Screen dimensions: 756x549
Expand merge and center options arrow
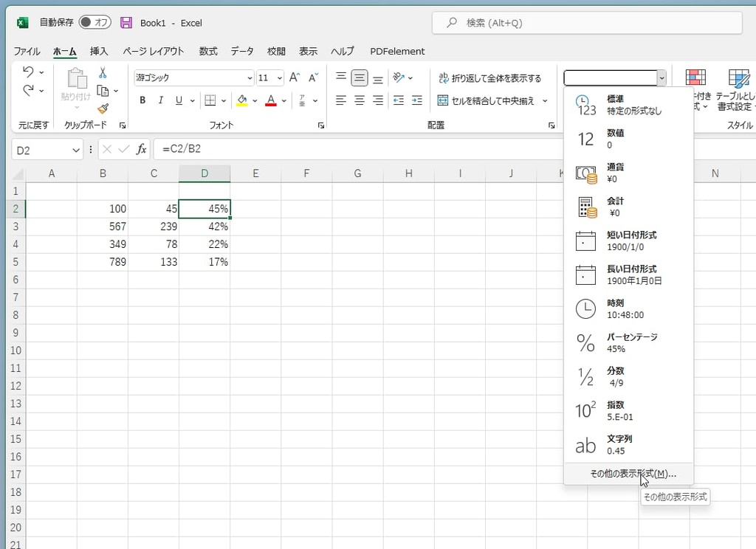point(545,101)
